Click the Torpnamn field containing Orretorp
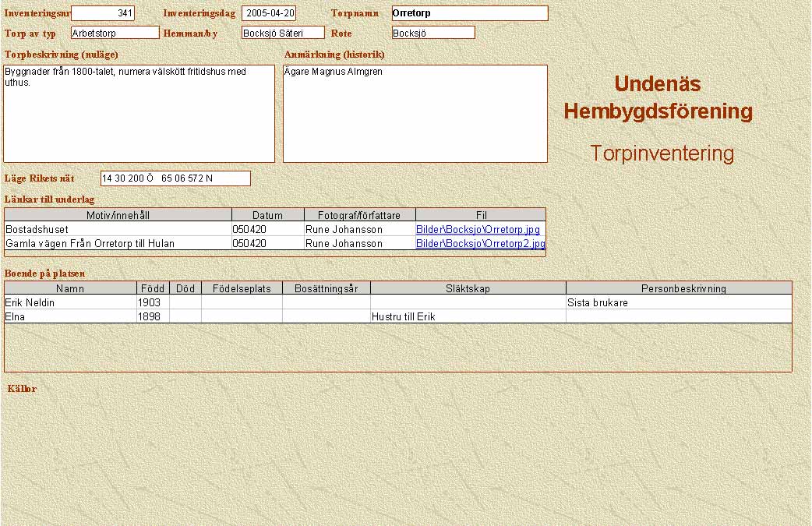 pos(469,13)
